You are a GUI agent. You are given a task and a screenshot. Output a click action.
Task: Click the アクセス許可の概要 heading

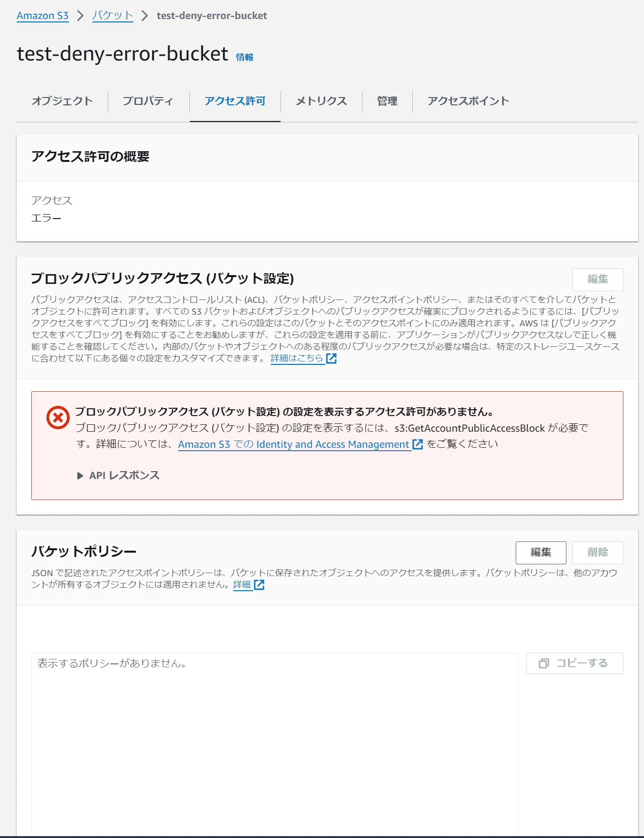90,157
